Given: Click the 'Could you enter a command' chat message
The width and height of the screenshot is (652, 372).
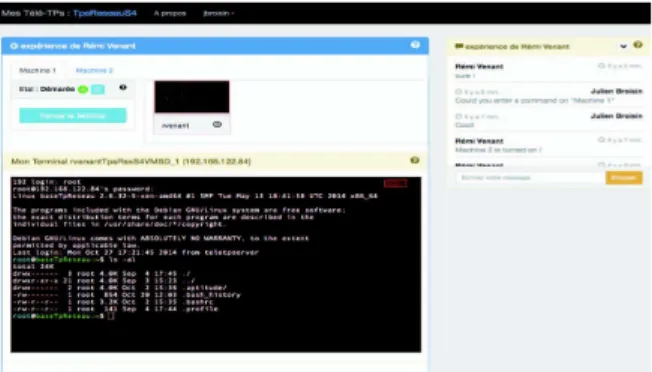Looking at the screenshot, I should click(535, 101).
